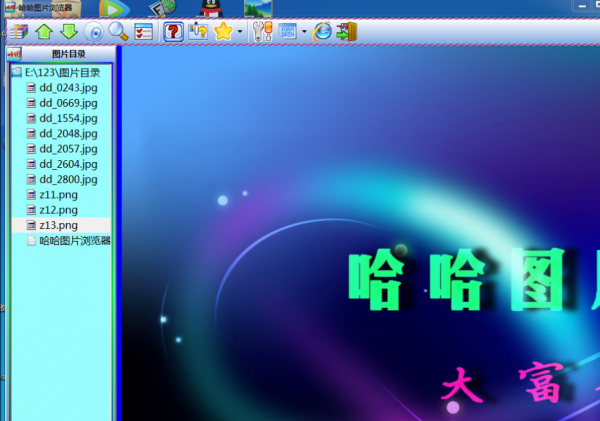This screenshot has width=600, height=421.
Task: Click the blank page icon beside 哈哈图片浏览器
Action: tap(31, 240)
